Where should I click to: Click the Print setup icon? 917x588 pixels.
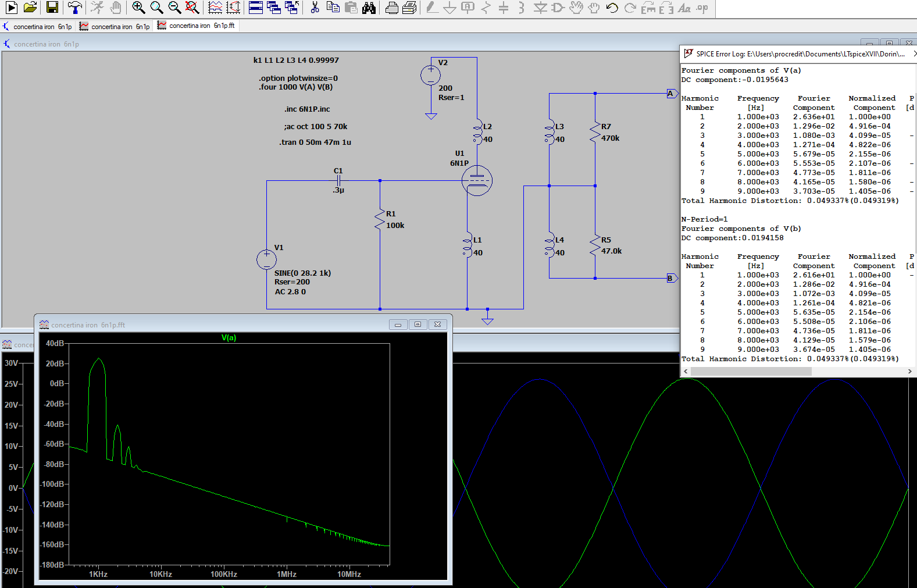tap(392, 8)
